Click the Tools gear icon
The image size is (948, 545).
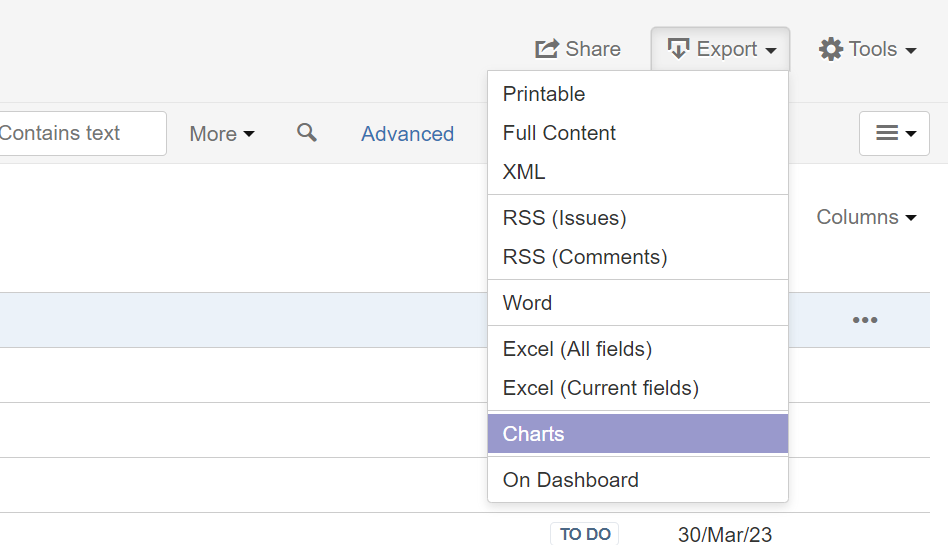click(831, 49)
